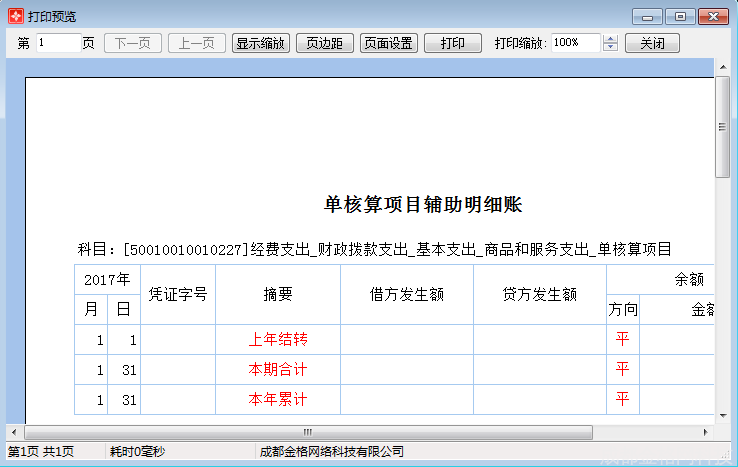
Task: Open 页面设置 page setup
Action: tap(389, 43)
